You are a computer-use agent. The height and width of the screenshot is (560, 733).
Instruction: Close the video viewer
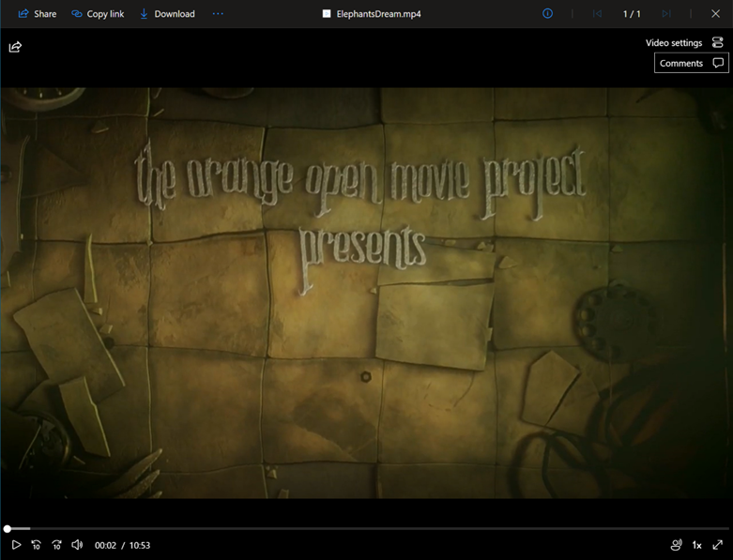[716, 13]
